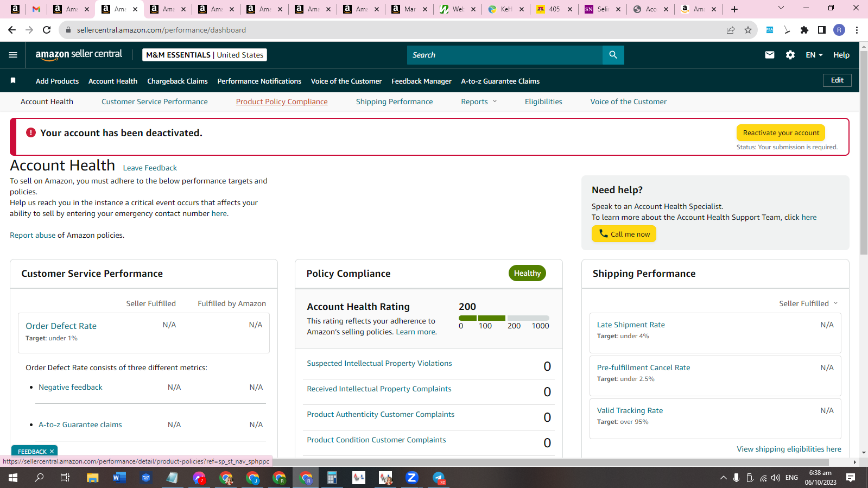Open the browser extensions puzzle icon
868x488 pixels.
804,30
